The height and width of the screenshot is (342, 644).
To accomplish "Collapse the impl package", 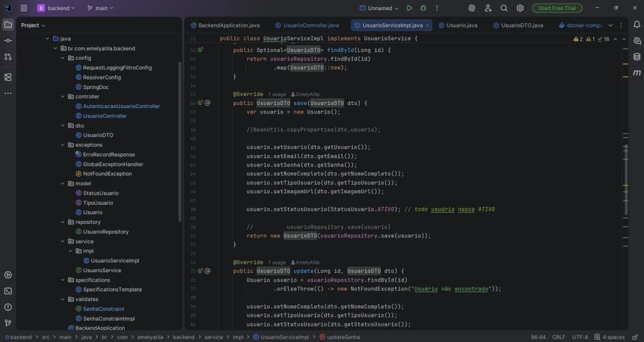I will (x=70, y=251).
